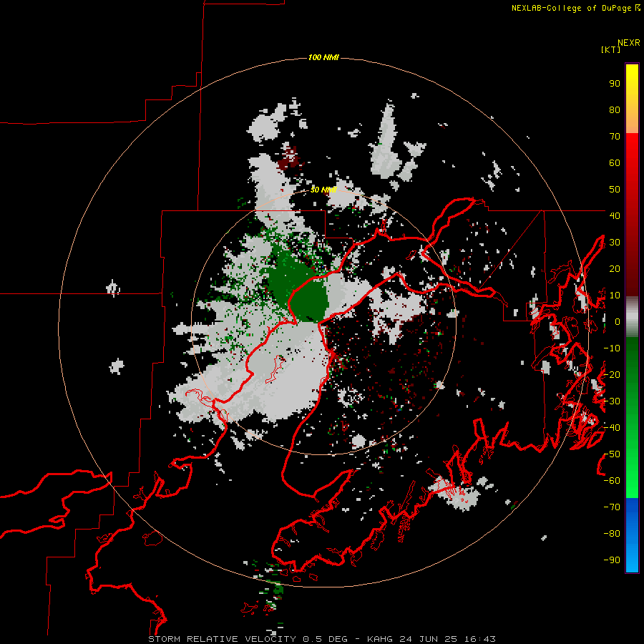Select the -40 value on the velocity scale
644x644 pixels.
612,428
